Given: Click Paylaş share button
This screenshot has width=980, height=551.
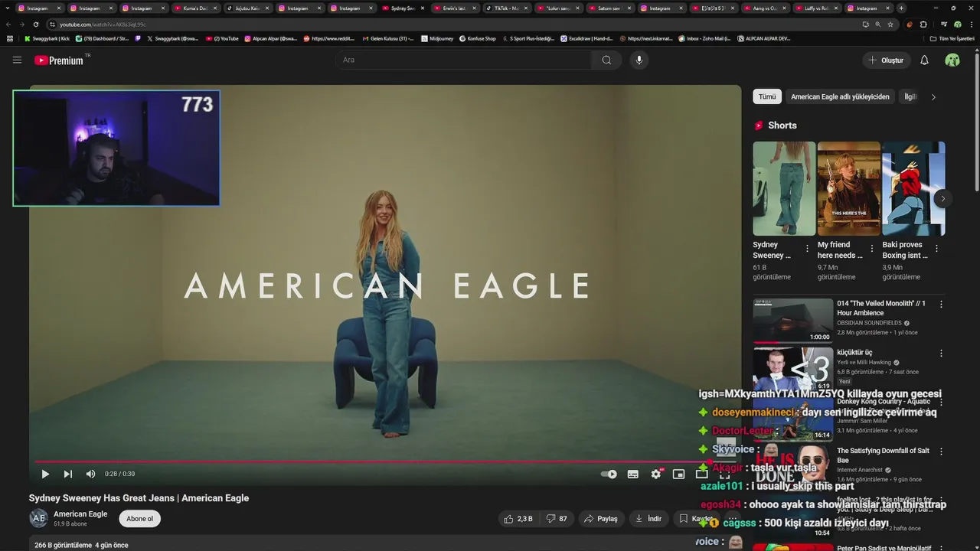Looking at the screenshot, I should (x=601, y=518).
